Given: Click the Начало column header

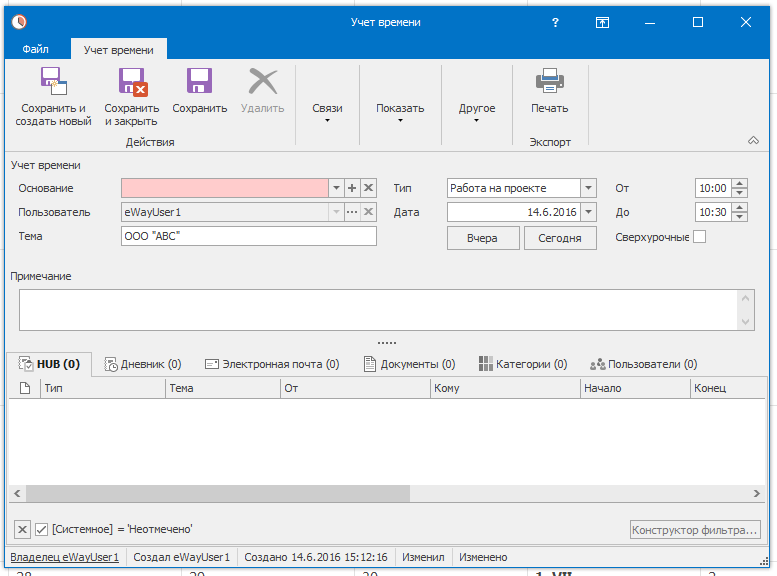Looking at the screenshot, I should coord(635,388).
